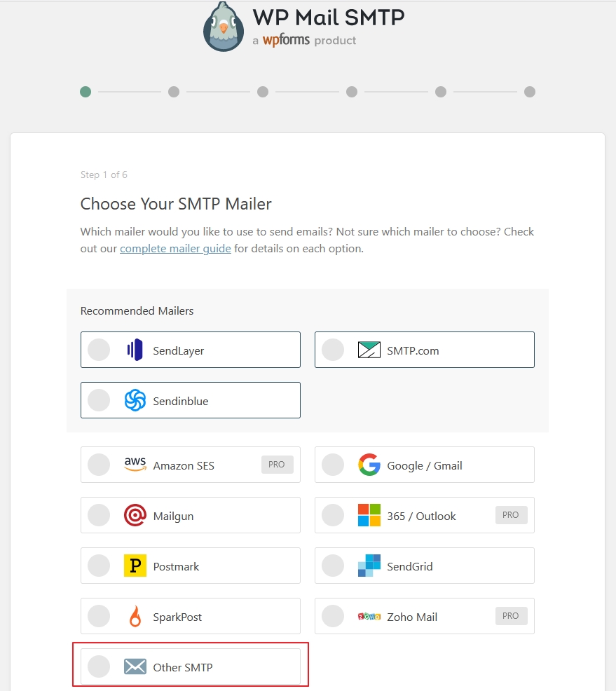Click the 'SparkPost' mailer label
Image resolution: width=616 pixels, height=691 pixels.
pyautogui.click(x=177, y=617)
